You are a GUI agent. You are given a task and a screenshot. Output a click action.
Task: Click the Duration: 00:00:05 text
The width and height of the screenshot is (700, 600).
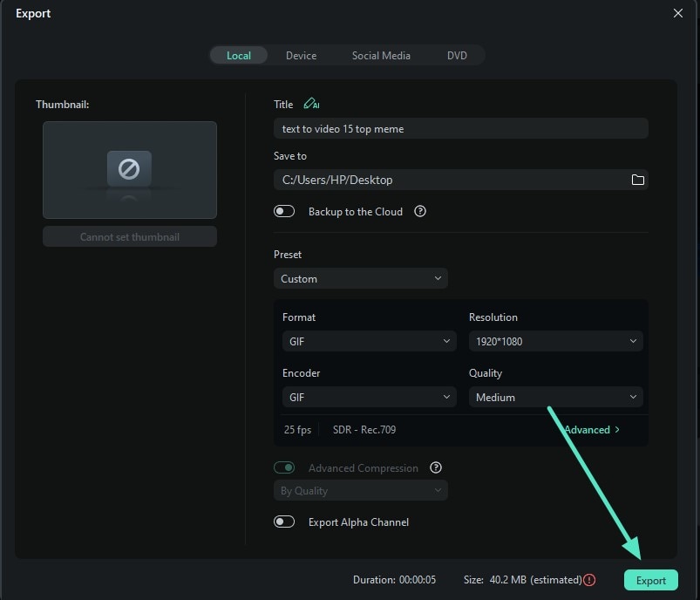[394, 580]
